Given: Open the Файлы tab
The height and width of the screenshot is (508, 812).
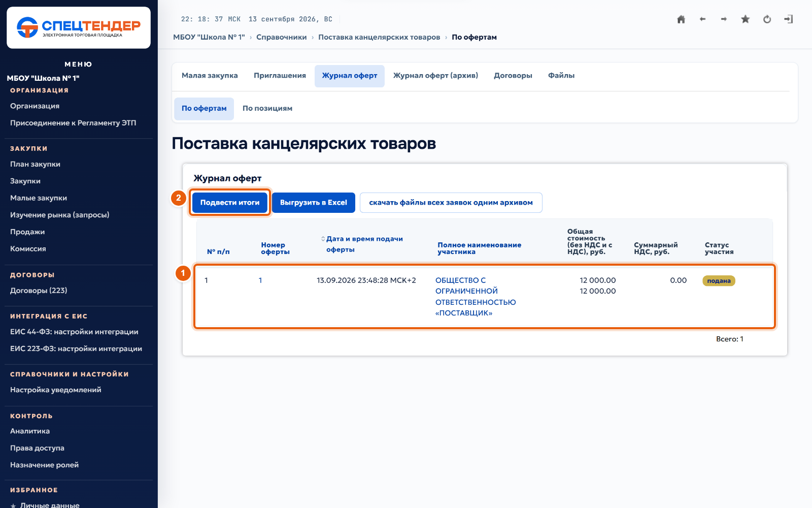Looking at the screenshot, I should coord(561,76).
